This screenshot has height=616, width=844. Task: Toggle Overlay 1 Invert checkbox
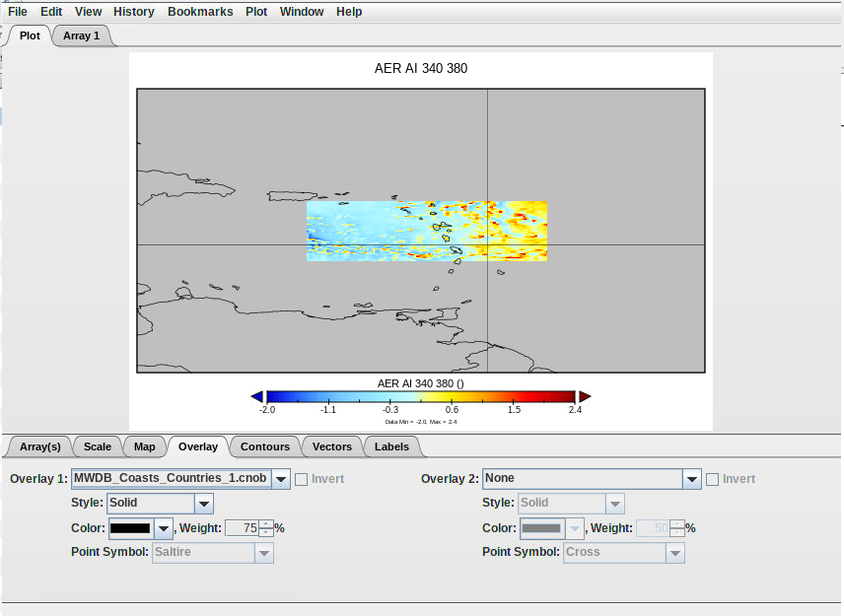[x=302, y=479]
